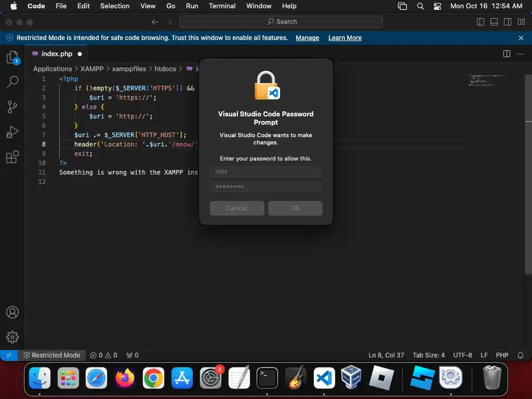Open the Selection menu
532x399 pixels.
coord(115,6)
